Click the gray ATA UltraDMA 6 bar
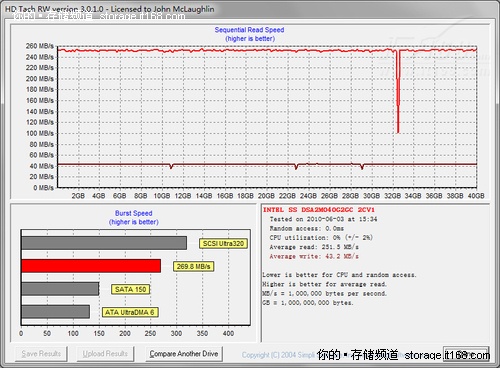The width and height of the screenshot is (500, 368). (x=56, y=312)
